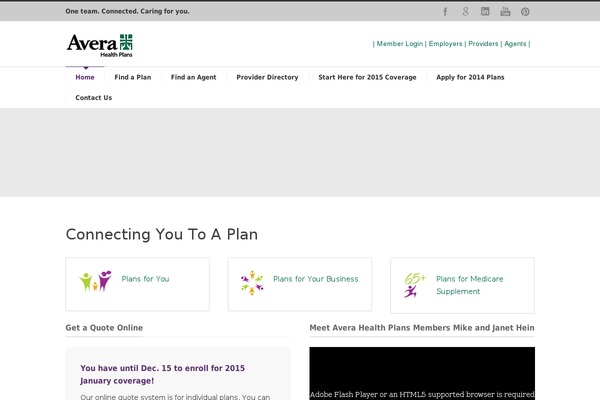The width and height of the screenshot is (600, 400).
Task: Open the Agents link
Action: pos(515,44)
